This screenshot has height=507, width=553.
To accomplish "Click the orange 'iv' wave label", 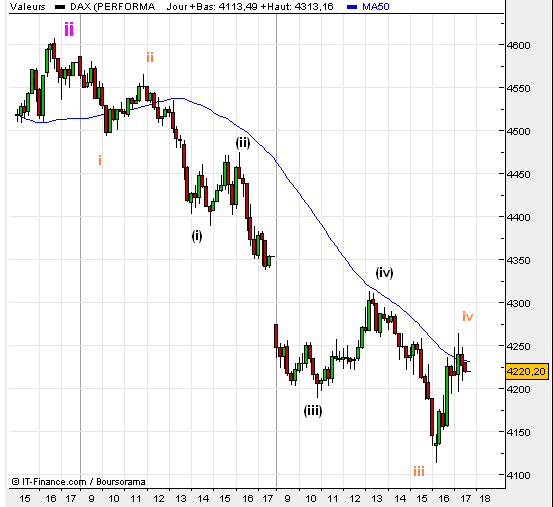I will pyautogui.click(x=468, y=317).
